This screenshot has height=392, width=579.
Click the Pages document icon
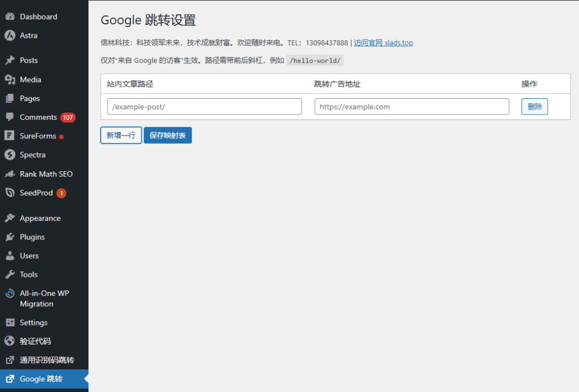coord(10,98)
